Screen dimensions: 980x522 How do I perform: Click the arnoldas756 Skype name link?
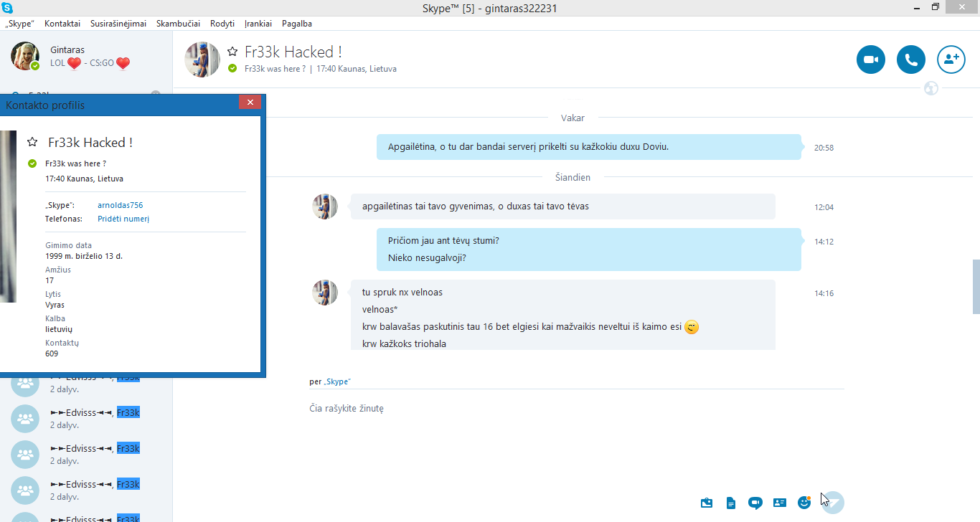point(121,205)
